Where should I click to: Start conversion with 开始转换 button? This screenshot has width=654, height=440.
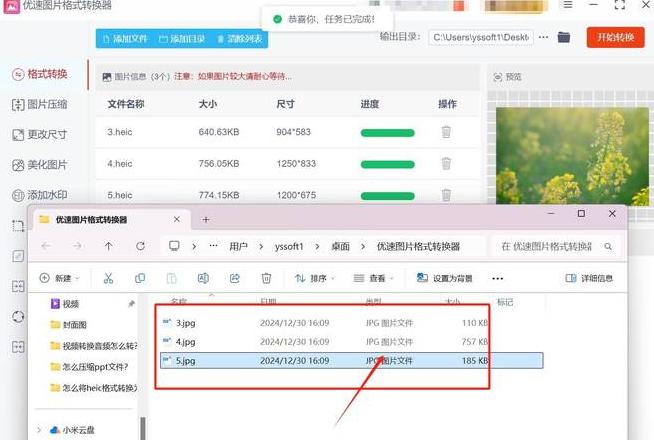tap(615, 38)
